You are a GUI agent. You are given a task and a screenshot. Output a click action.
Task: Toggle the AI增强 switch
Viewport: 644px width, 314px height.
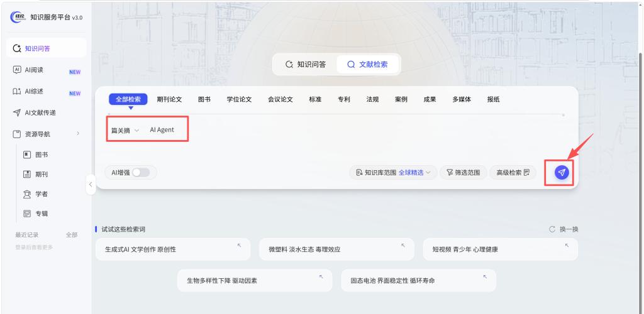(141, 173)
